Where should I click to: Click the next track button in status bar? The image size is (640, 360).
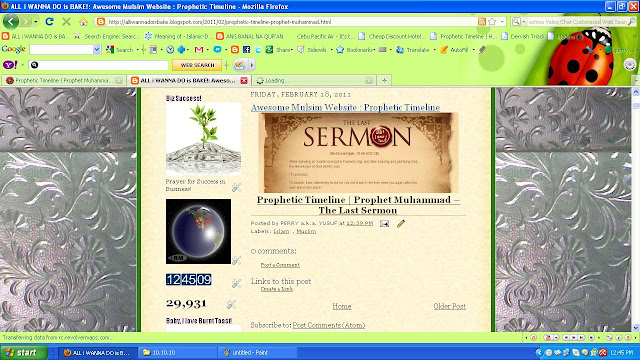point(581,338)
